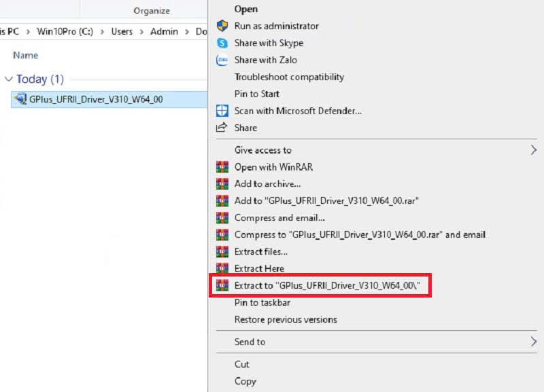Sort by the Name column header

(26, 55)
